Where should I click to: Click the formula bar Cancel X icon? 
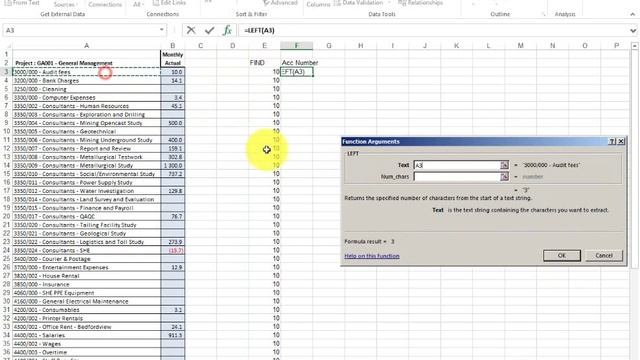(x=191, y=30)
